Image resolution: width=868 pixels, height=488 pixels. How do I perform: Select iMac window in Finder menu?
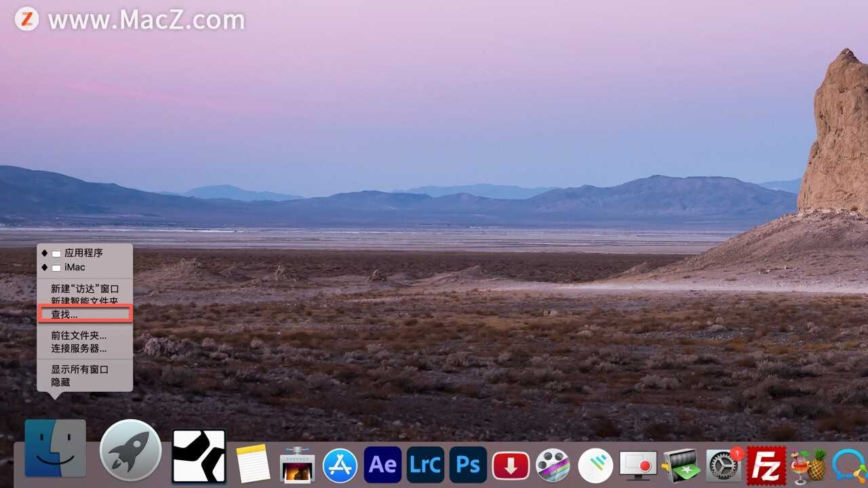75,267
